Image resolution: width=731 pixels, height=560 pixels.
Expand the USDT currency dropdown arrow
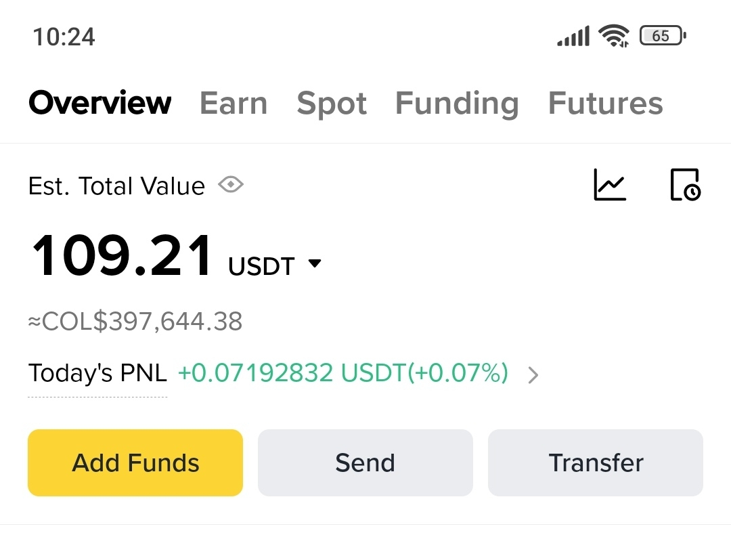314,263
